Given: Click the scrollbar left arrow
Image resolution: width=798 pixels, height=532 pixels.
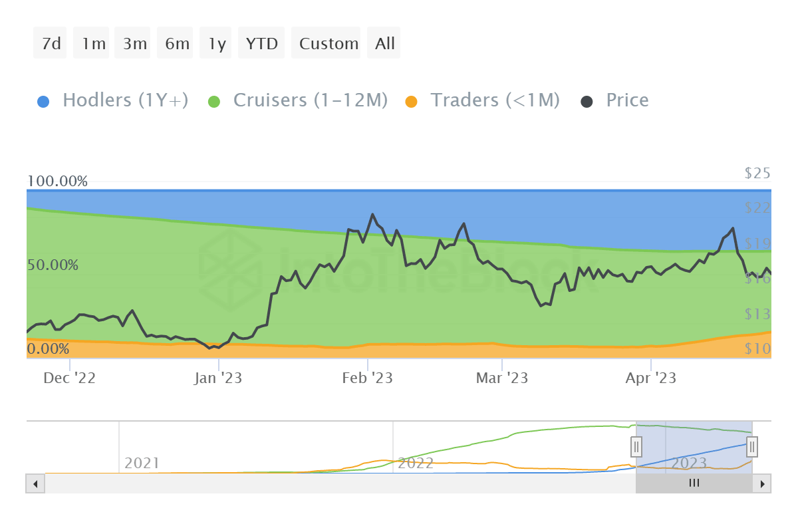Looking at the screenshot, I should pyautogui.click(x=35, y=483).
